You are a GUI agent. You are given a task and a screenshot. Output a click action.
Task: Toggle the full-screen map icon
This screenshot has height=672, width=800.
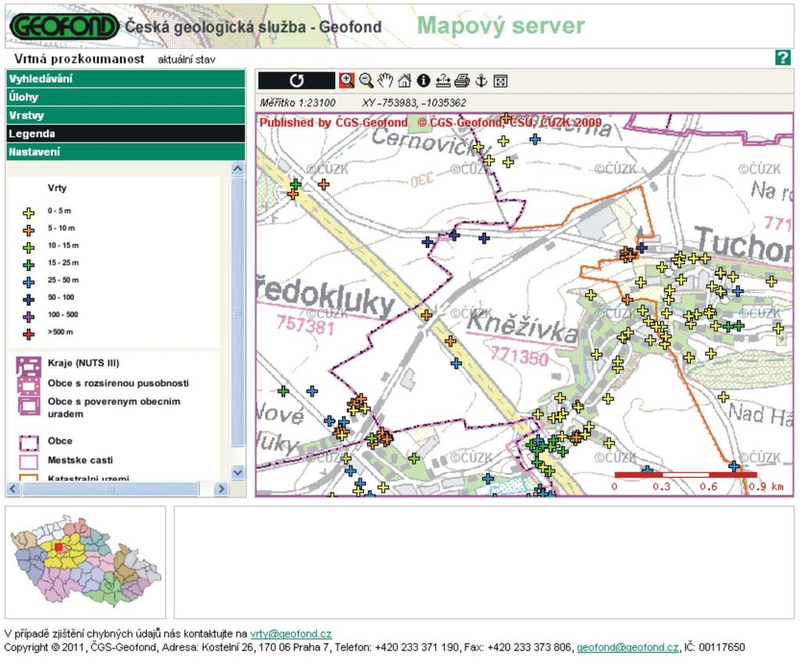point(501,81)
